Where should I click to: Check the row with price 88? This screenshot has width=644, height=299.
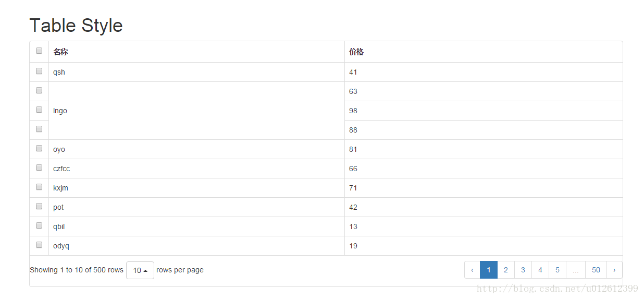(39, 129)
